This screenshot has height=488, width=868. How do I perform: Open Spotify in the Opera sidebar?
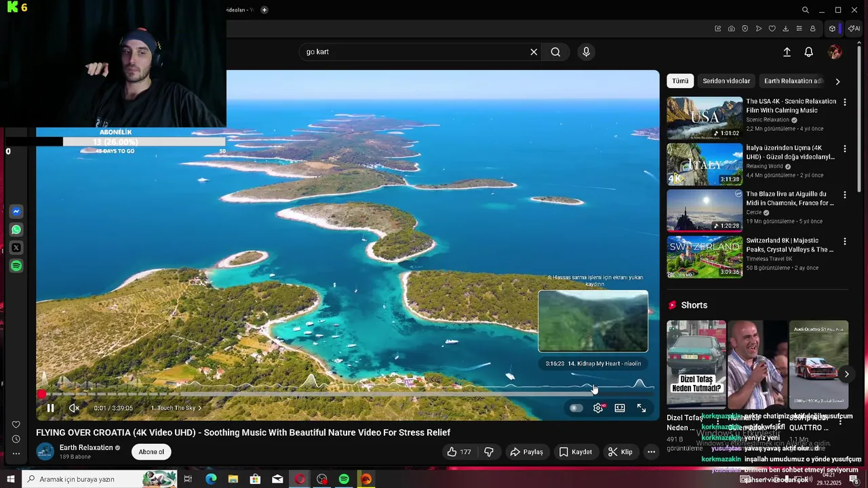[16, 266]
